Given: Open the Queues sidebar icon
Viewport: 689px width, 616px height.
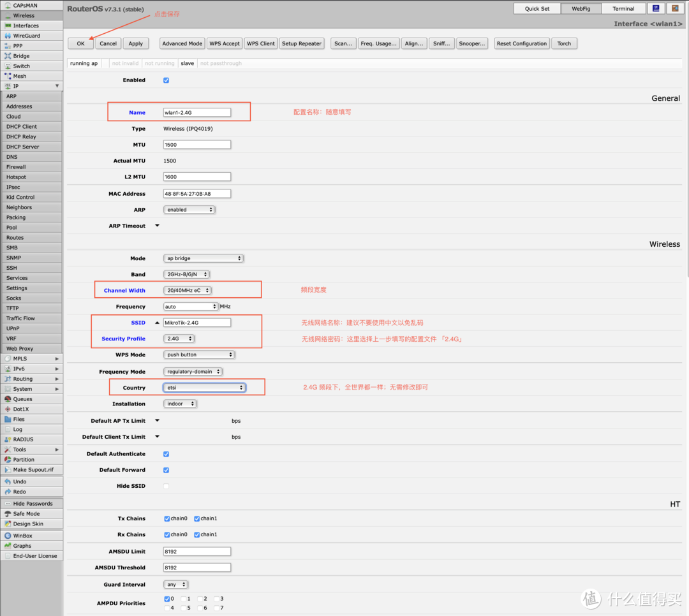Looking at the screenshot, I should point(8,399).
